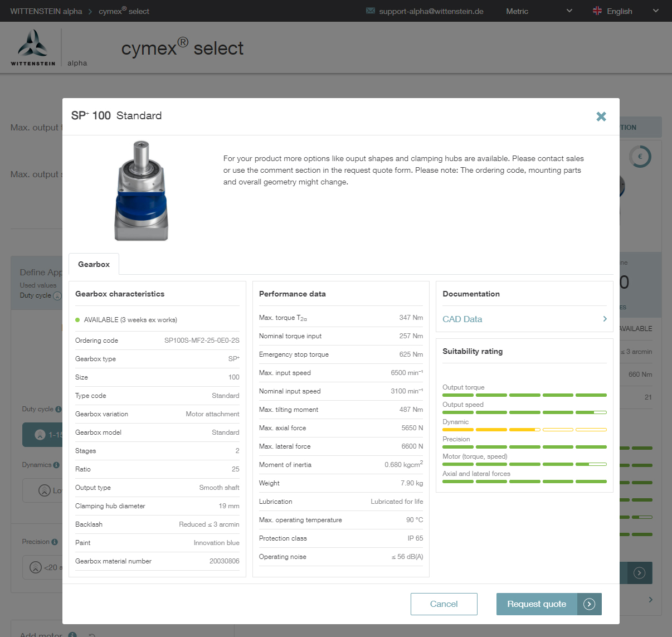Click the gearbox product image
Screen dimensions: 672x637
[142, 191]
